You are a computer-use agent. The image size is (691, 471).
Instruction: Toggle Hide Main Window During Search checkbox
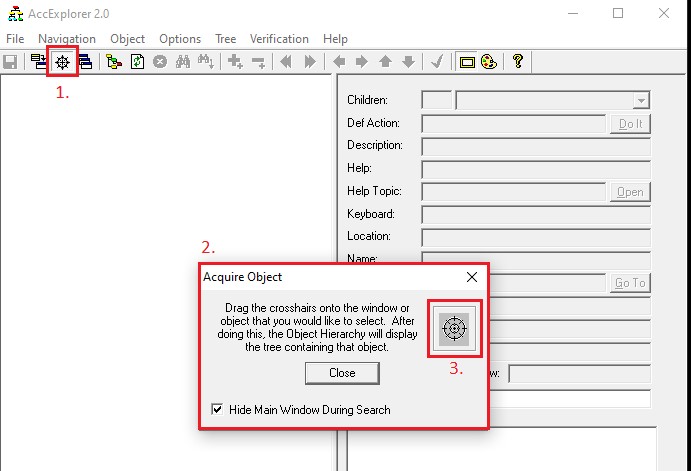click(x=218, y=410)
